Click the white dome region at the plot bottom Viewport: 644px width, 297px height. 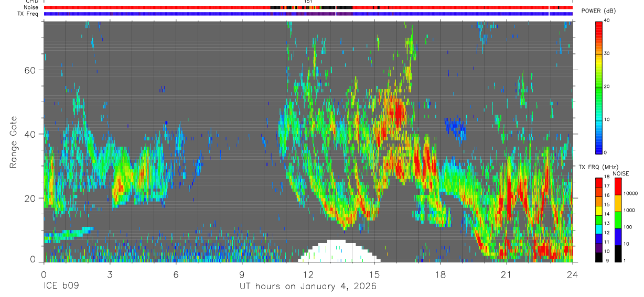(x=339, y=251)
